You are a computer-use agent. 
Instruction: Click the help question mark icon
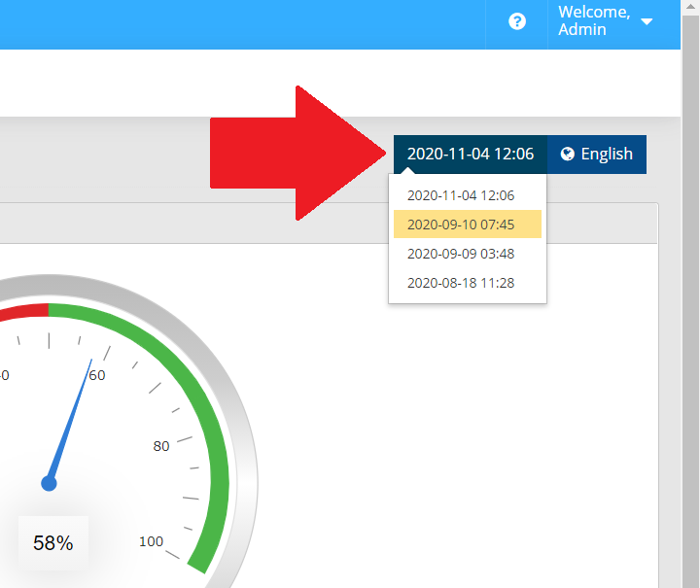(x=517, y=21)
